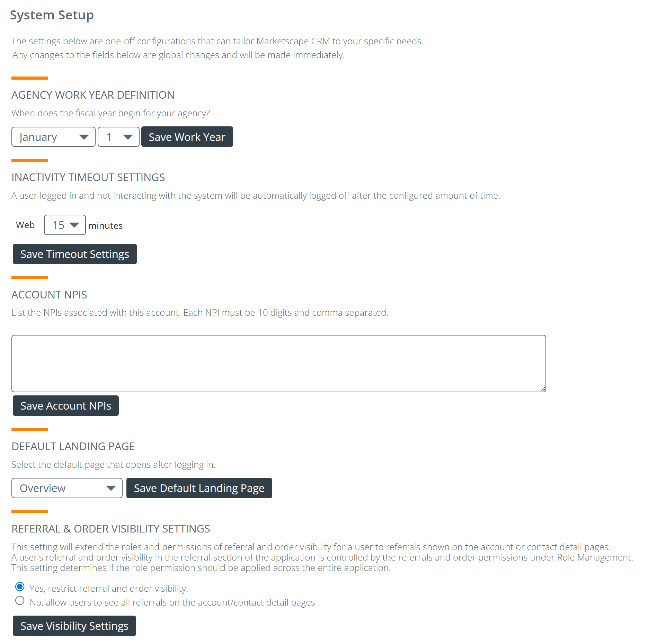Click Save Account NPIs button
This screenshot has height=644, width=648.
pyautogui.click(x=66, y=406)
